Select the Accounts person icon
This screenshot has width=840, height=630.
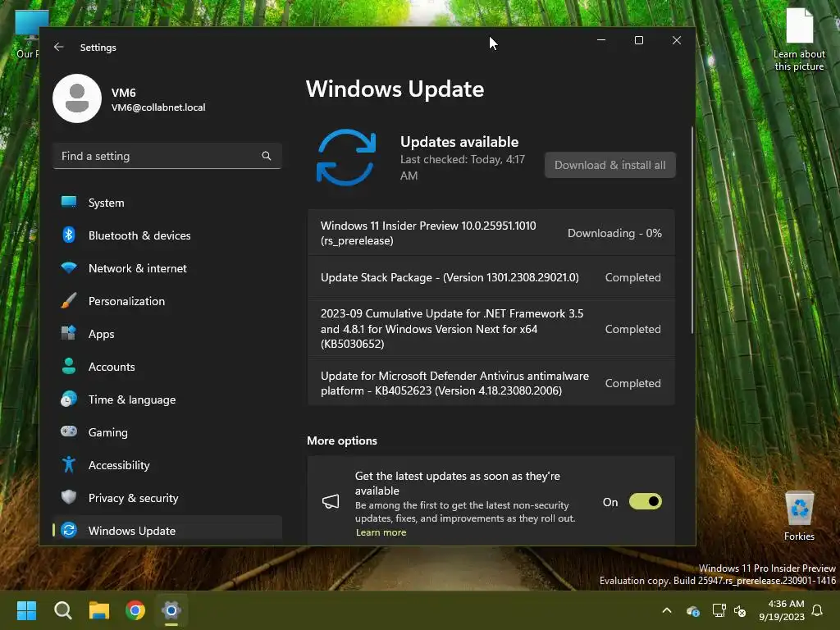coord(69,367)
